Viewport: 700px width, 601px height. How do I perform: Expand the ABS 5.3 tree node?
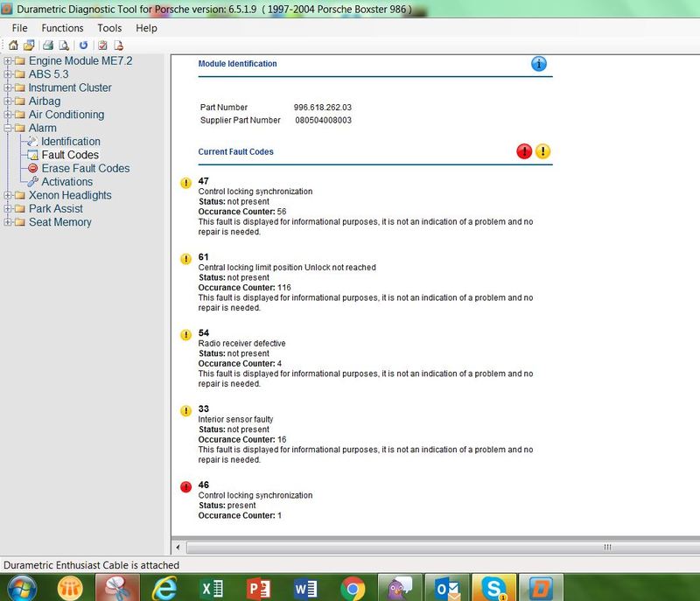point(8,74)
